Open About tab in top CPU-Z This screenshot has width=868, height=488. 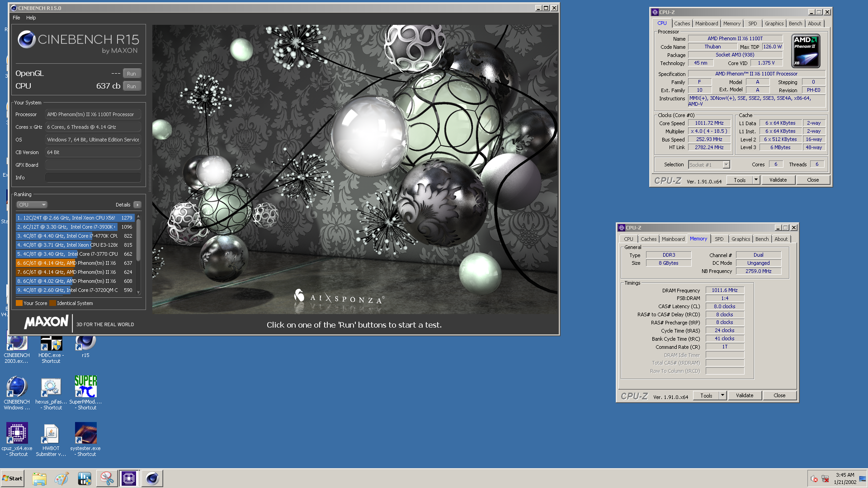coord(815,23)
